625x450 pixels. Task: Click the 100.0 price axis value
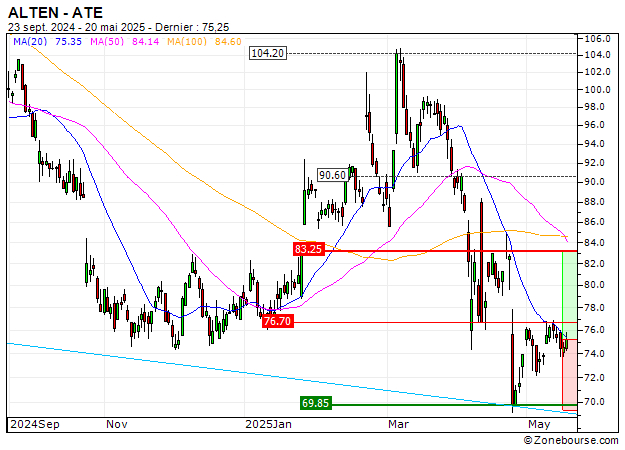tap(597, 89)
